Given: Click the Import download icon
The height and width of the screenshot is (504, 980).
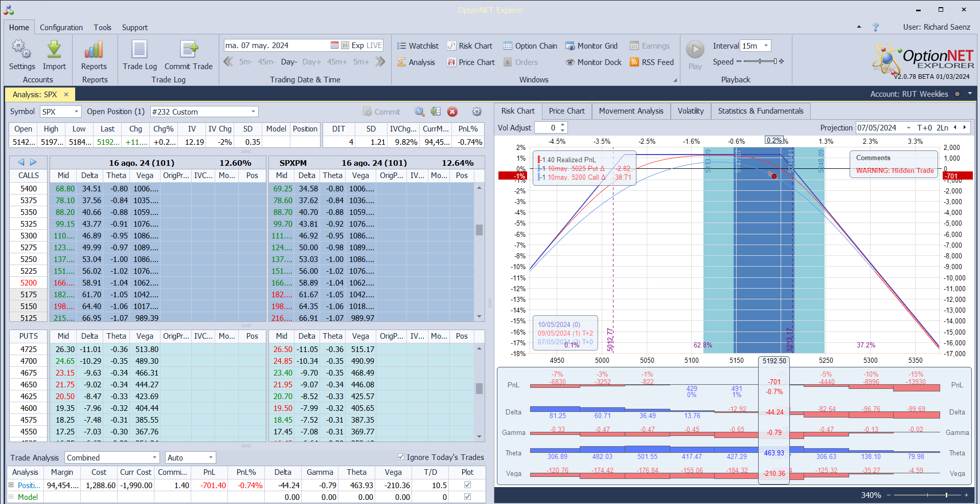Looking at the screenshot, I should [x=54, y=50].
